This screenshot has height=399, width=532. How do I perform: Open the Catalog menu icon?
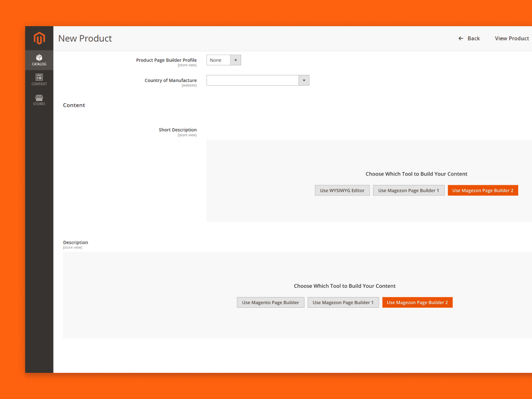(39, 58)
